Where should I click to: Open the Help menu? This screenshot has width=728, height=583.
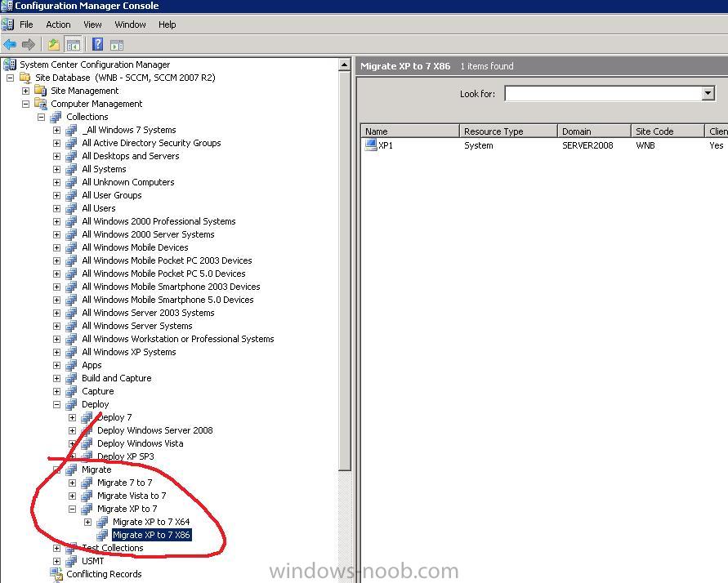167,24
